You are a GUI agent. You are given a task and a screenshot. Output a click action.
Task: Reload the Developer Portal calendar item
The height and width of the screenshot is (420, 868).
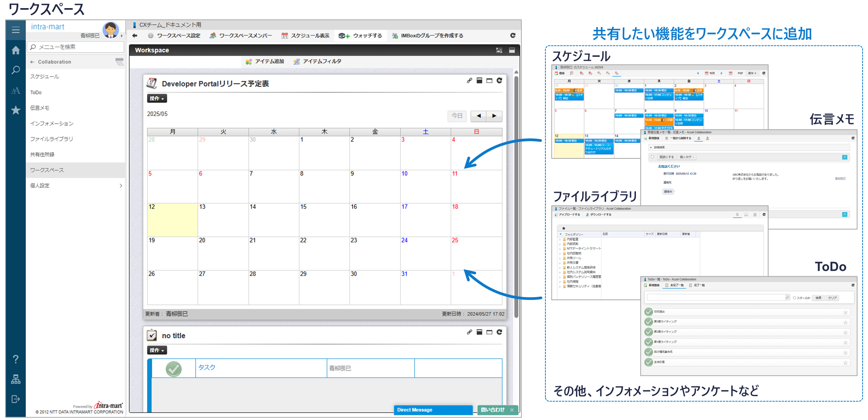click(499, 80)
